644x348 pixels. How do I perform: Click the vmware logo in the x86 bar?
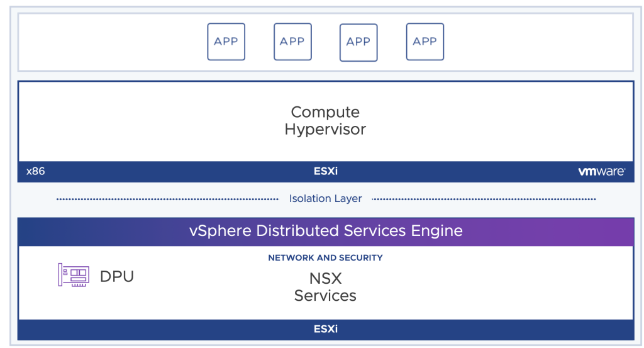tap(602, 171)
